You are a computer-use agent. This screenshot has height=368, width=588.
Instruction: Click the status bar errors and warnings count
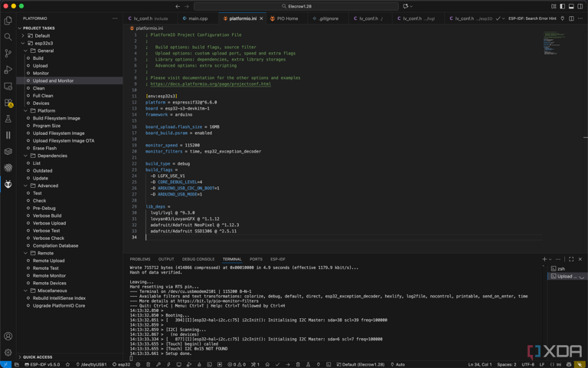tap(237, 364)
